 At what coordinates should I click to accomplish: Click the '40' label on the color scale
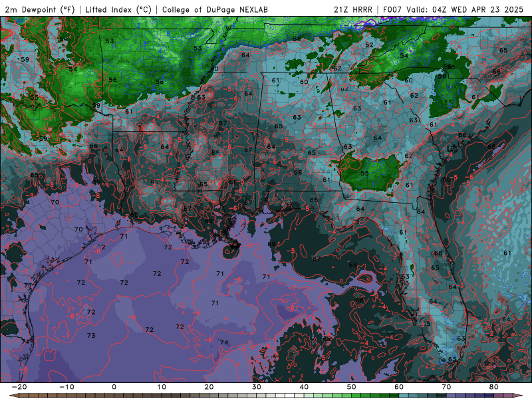(304, 387)
